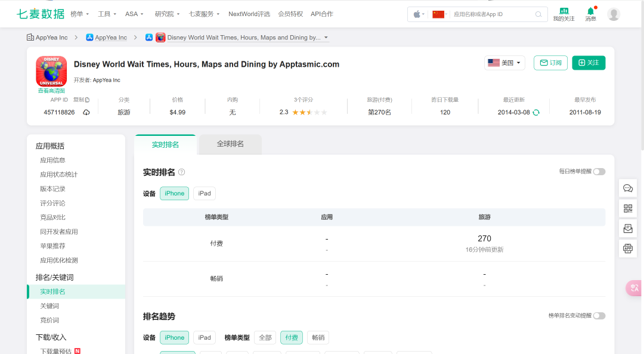Open the APP download icon on right

click(627, 248)
